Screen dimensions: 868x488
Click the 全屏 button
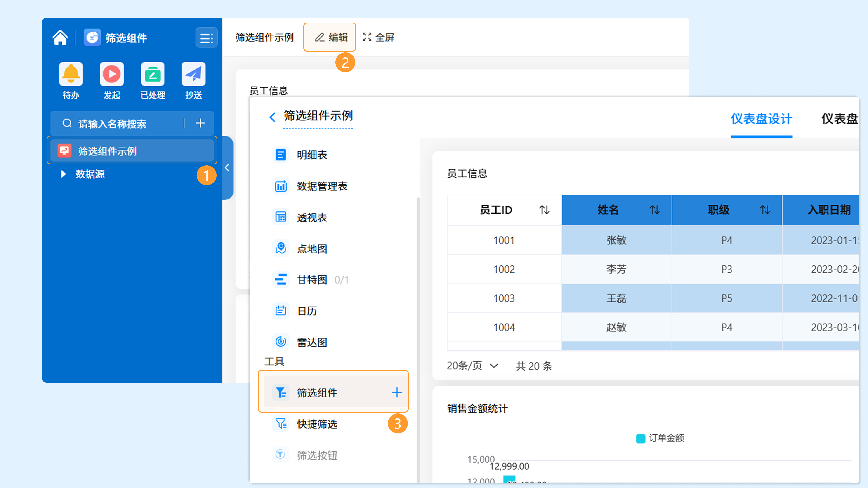click(x=378, y=37)
